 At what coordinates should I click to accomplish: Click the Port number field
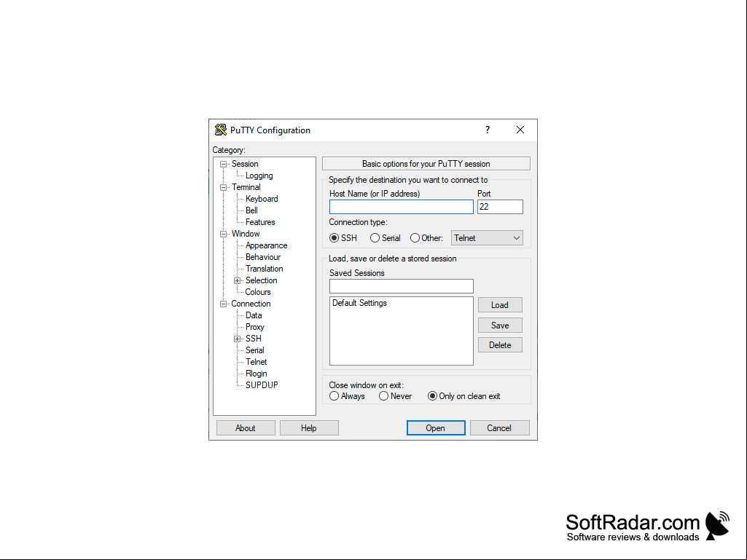tap(500, 207)
